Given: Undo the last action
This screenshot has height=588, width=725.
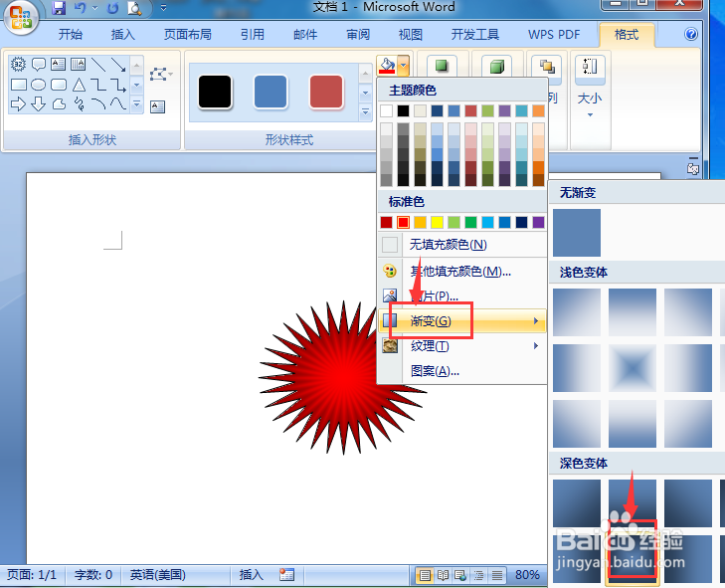Looking at the screenshot, I should [80, 8].
